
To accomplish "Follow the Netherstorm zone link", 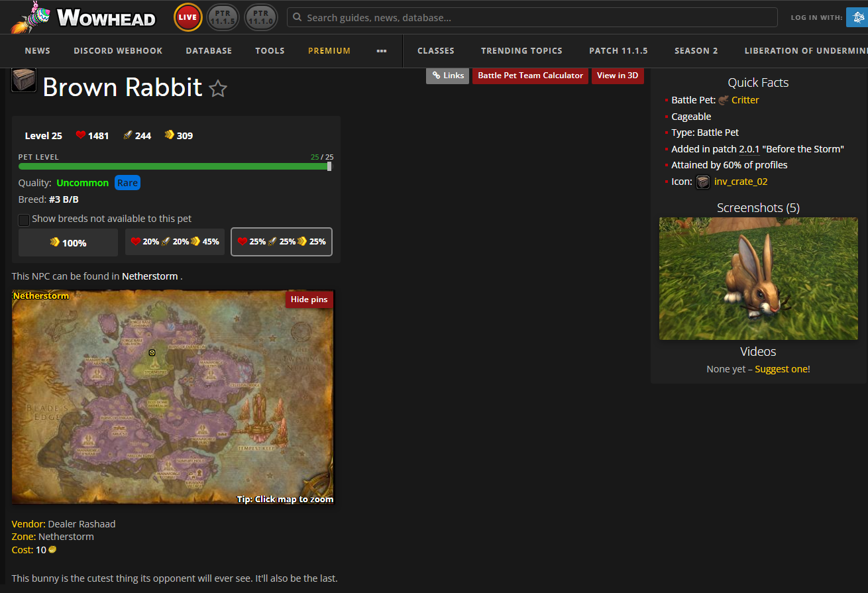I will [x=150, y=276].
